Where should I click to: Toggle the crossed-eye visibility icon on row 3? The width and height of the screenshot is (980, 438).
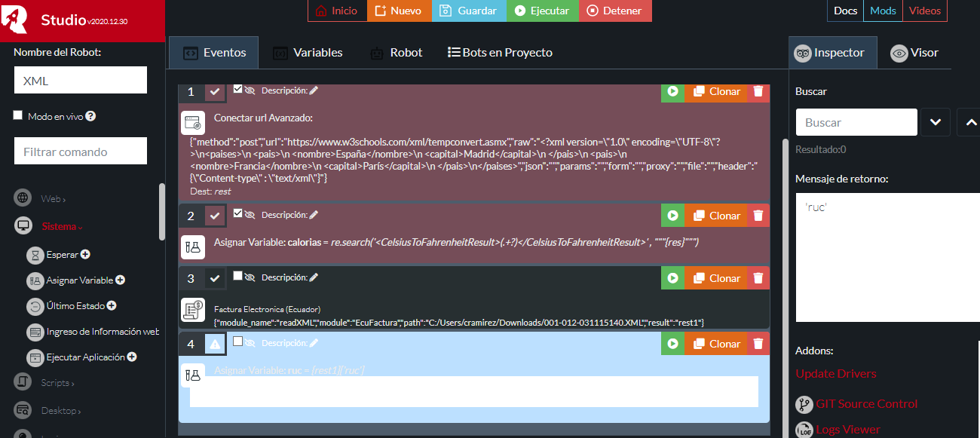250,277
